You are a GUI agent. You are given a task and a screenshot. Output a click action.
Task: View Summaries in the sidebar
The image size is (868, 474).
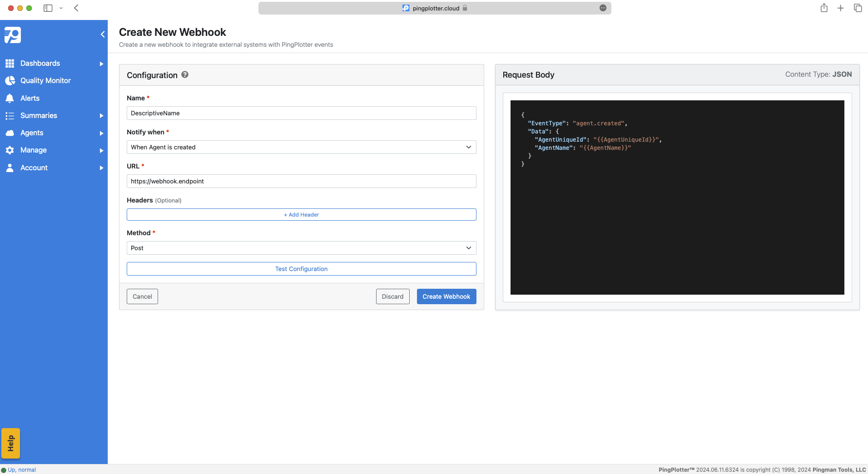[38, 115]
